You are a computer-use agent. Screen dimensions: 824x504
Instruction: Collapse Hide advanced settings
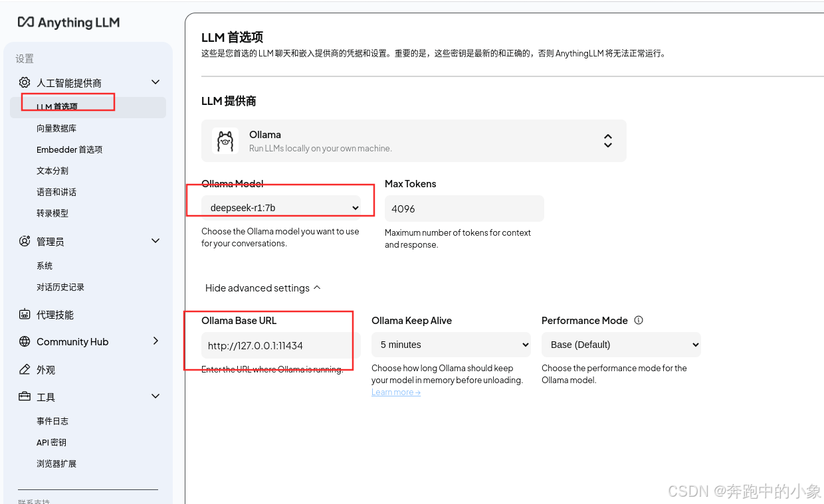263,288
